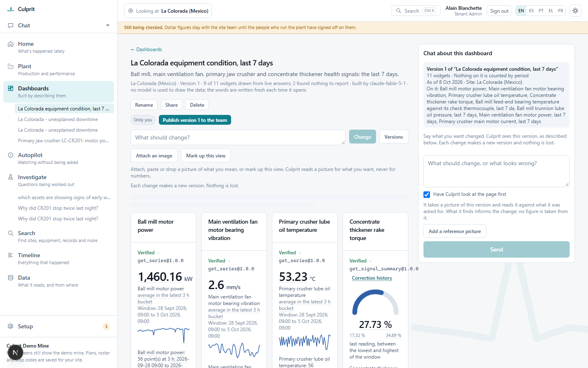This screenshot has width=588, height=368.
Task: Click the round N avatar button
Action: 15,352
